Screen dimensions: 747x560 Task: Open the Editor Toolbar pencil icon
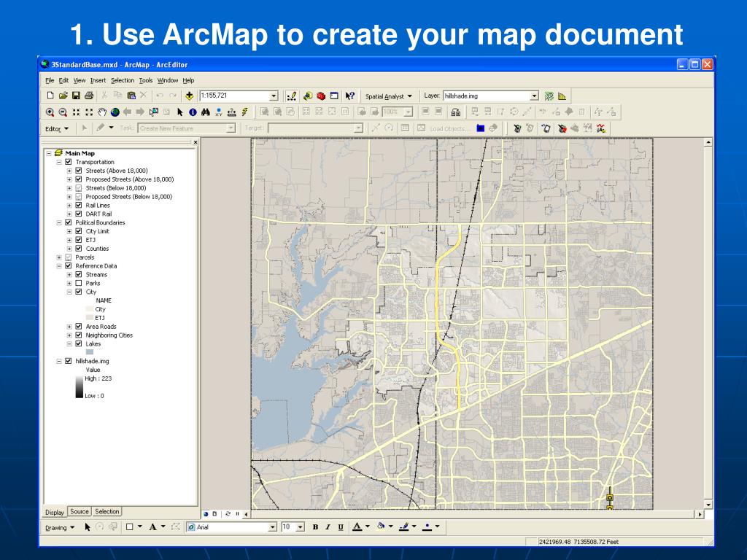(x=292, y=96)
